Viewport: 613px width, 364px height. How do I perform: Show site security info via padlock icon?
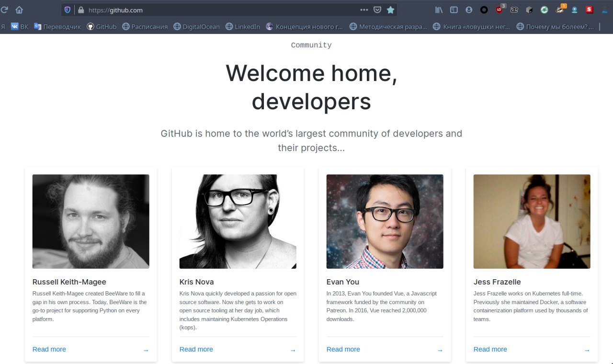(x=81, y=10)
